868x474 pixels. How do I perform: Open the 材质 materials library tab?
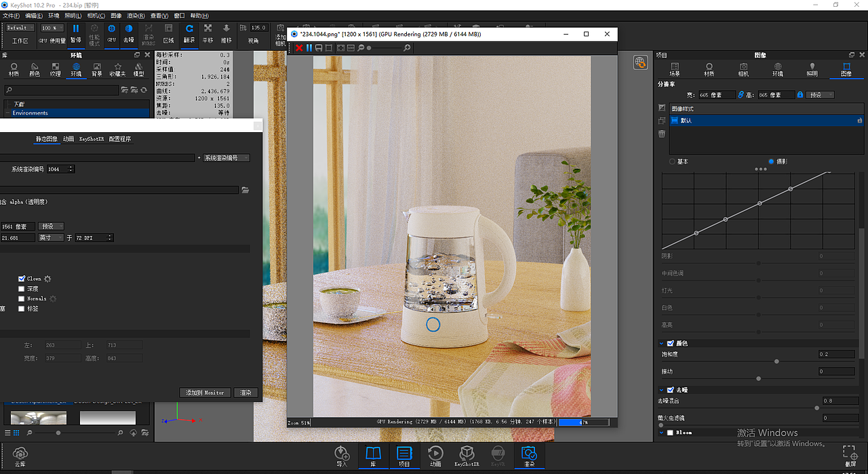click(x=14, y=69)
